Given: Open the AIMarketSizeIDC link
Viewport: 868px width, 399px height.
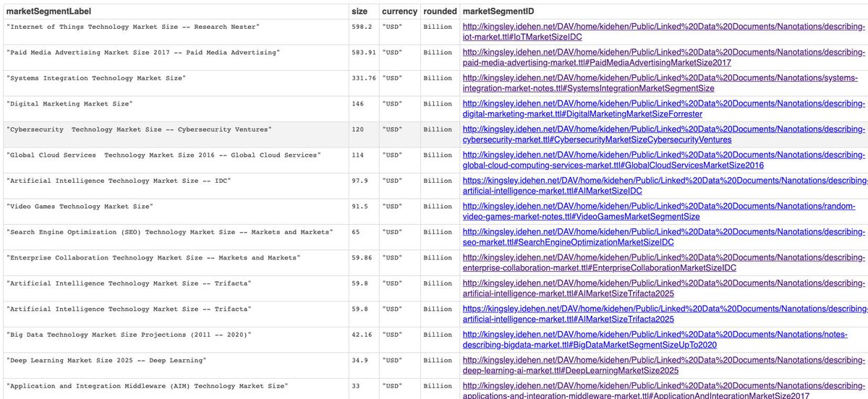Looking at the screenshot, I should 665,185.
